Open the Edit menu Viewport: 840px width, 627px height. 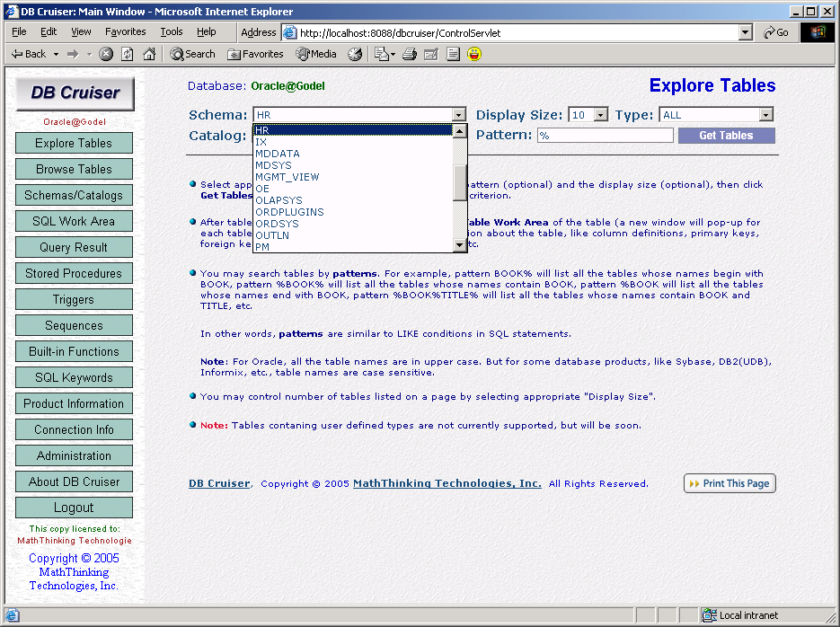pyautogui.click(x=49, y=31)
